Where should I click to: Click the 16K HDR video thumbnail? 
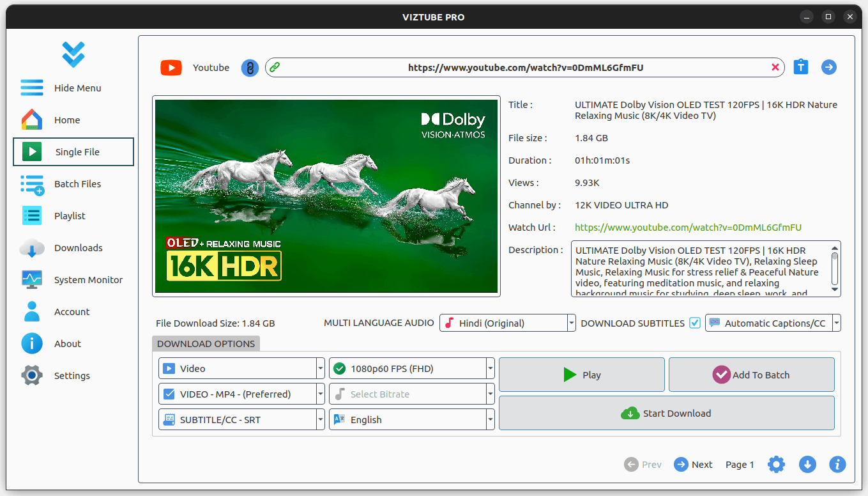point(326,196)
